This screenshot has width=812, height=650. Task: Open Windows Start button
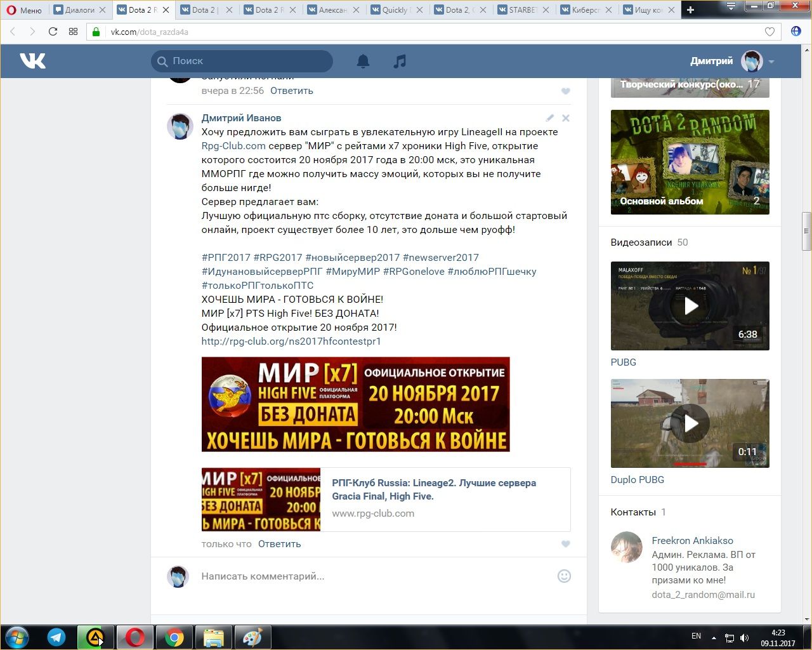click(x=16, y=637)
